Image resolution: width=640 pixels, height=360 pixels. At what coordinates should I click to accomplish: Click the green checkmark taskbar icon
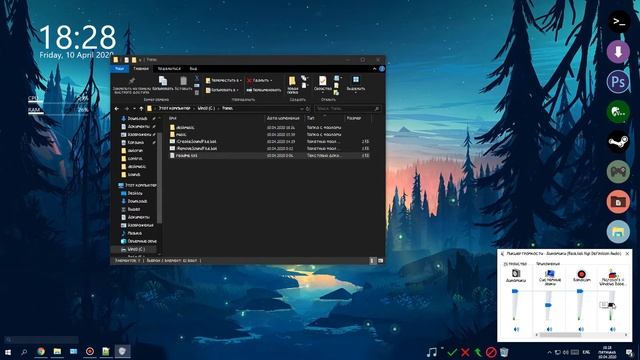[452, 352]
